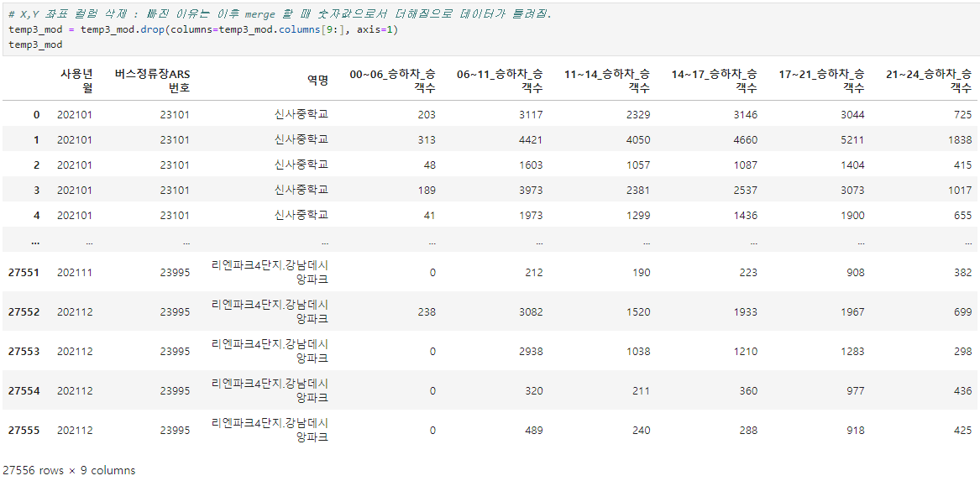Click the 14~17_승하차_승객수 column header
980x481 pixels.
pos(715,81)
